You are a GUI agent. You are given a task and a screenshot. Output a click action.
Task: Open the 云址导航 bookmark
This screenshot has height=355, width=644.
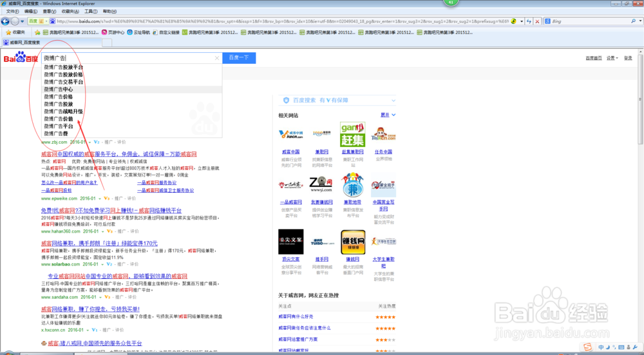click(138, 32)
